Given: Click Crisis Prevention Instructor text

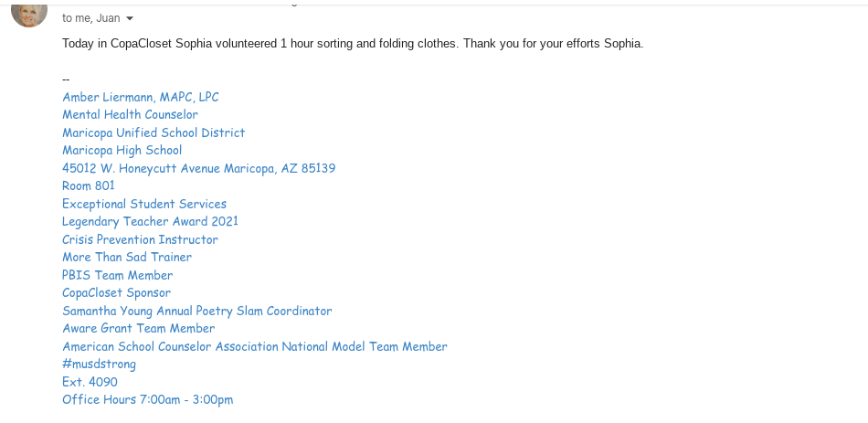Looking at the screenshot, I should [140, 239].
